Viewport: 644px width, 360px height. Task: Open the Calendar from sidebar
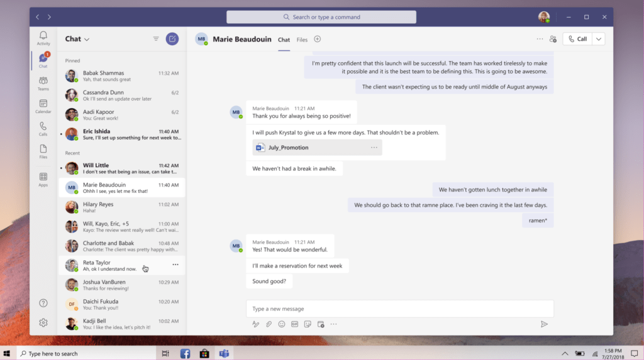tap(43, 106)
